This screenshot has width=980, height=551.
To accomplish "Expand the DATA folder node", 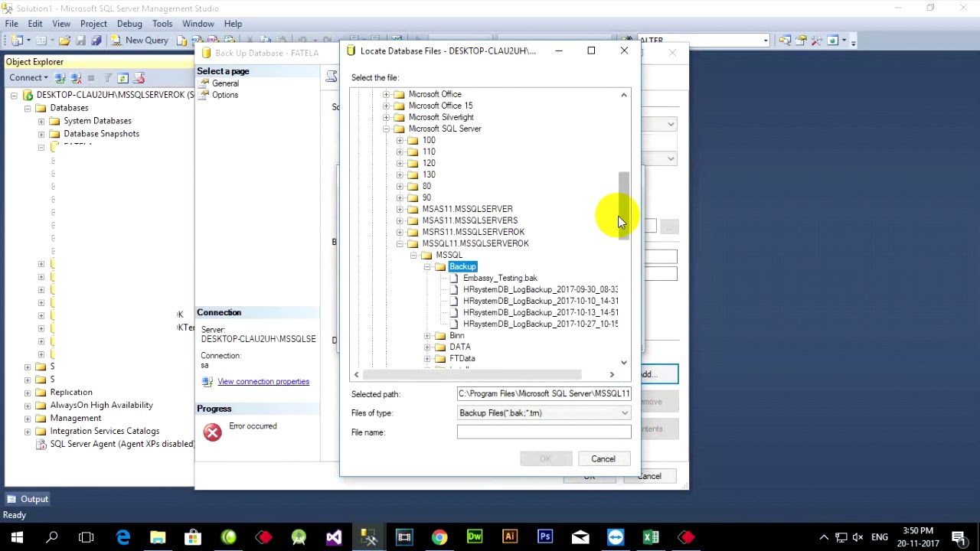I will 427,347.
